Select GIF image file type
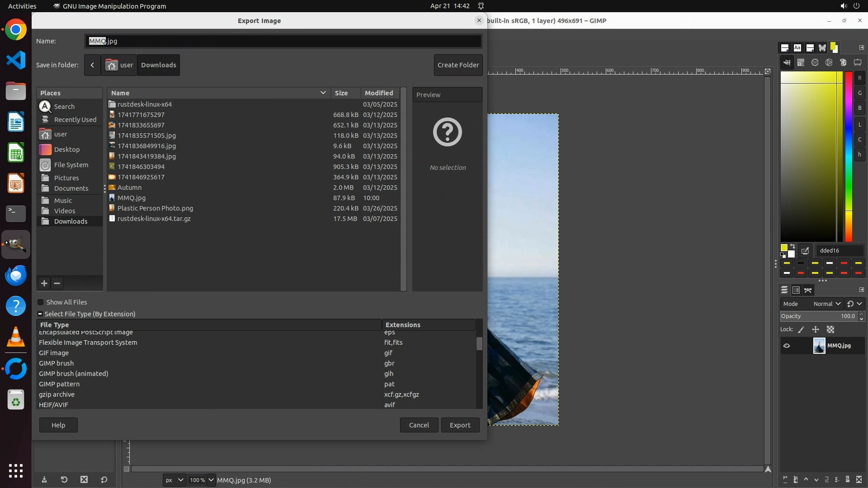The image size is (868, 488). coord(54,353)
